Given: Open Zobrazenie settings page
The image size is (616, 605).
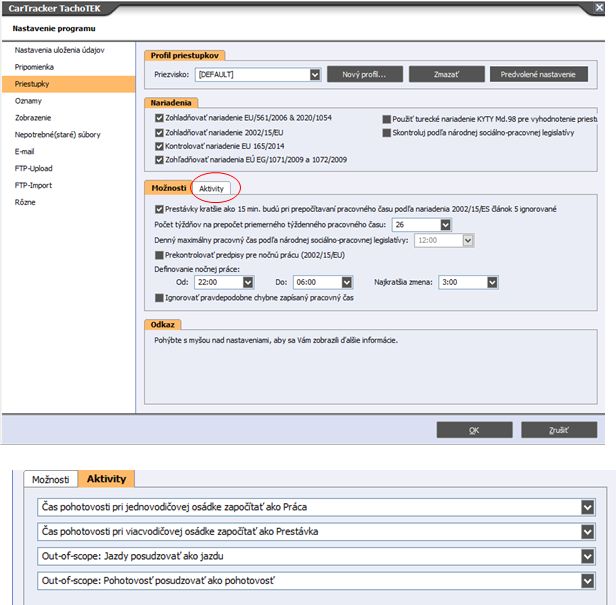Looking at the screenshot, I should click(x=33, y=118).
